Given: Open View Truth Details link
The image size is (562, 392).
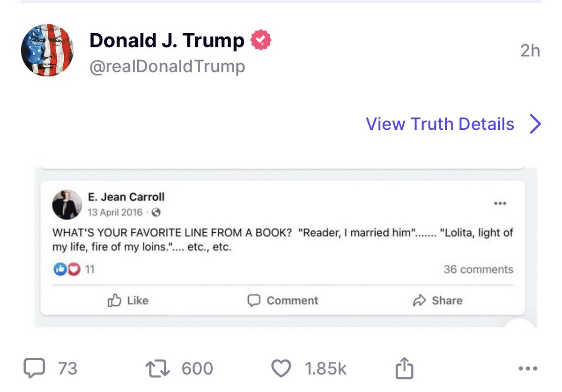Looking at the screenshot, I should 440,124.
